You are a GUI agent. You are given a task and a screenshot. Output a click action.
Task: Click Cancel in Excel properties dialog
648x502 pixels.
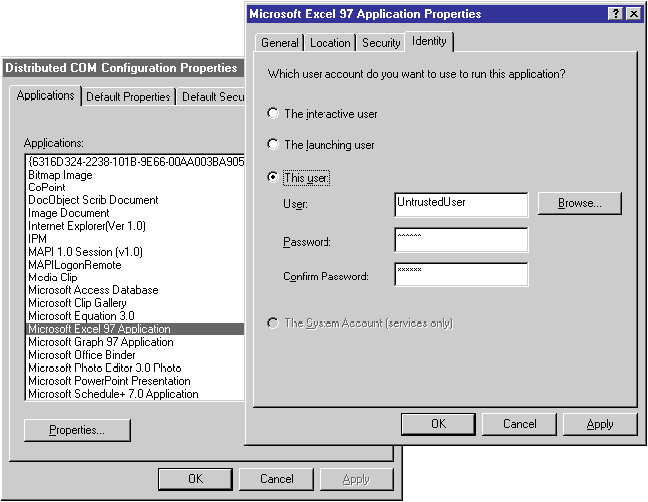click(x=520, y=424)
